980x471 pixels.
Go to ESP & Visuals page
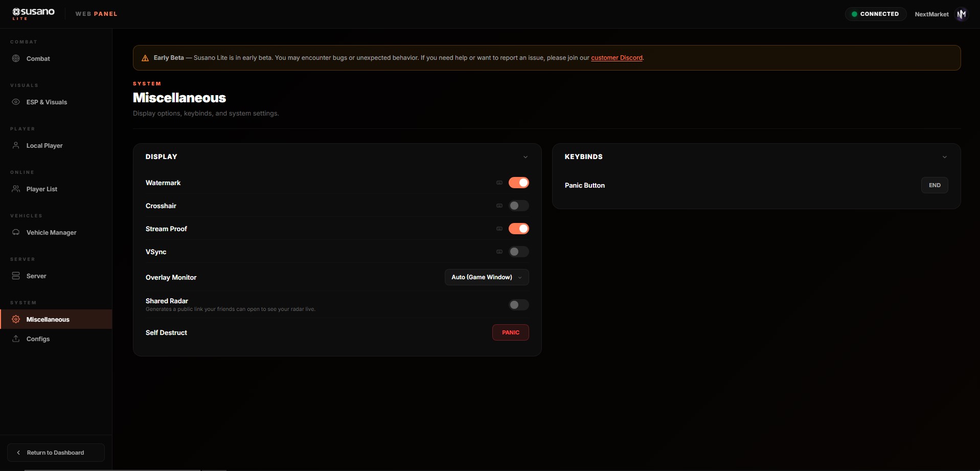56,102
